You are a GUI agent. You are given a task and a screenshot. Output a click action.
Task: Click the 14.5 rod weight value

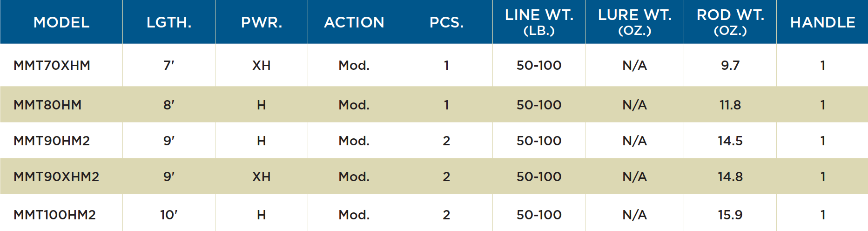[x=730, y=141]
